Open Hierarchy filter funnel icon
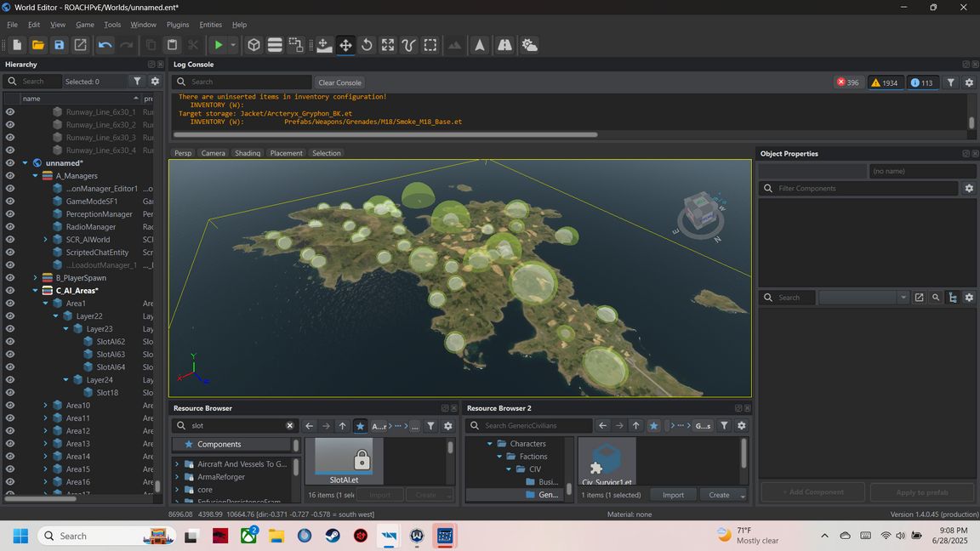980x551 pixels. click(x=137, y=82)
